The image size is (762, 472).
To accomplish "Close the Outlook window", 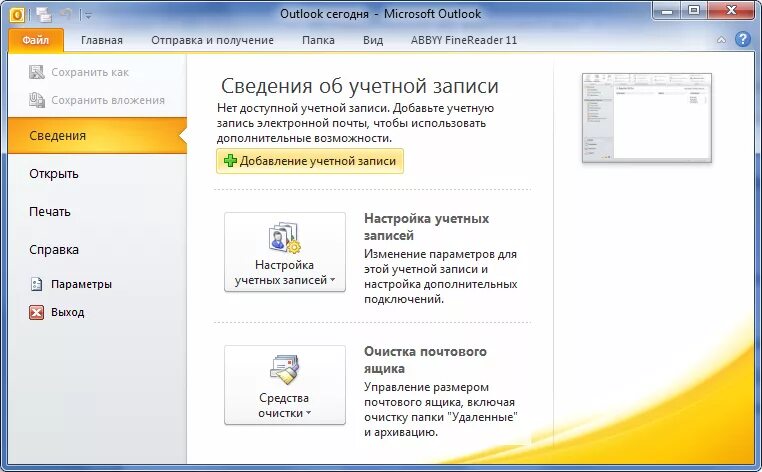I will 731,11.
